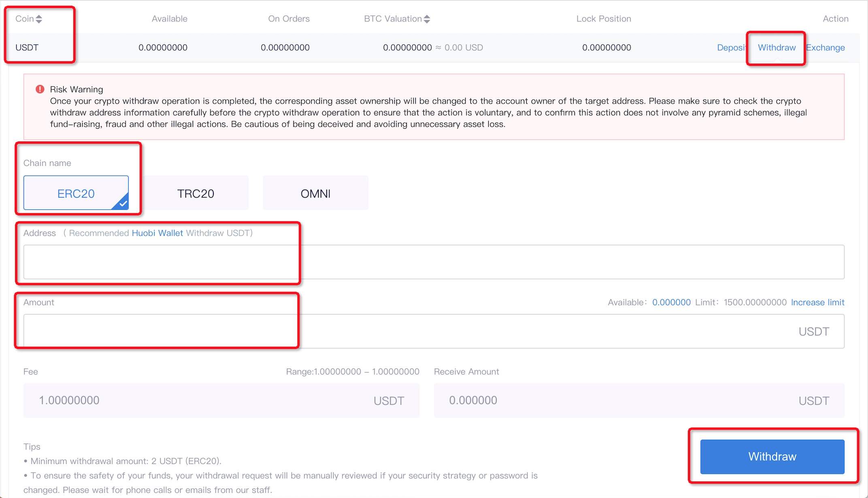Click Huobi Wallet recommended link

pos(157,232)
